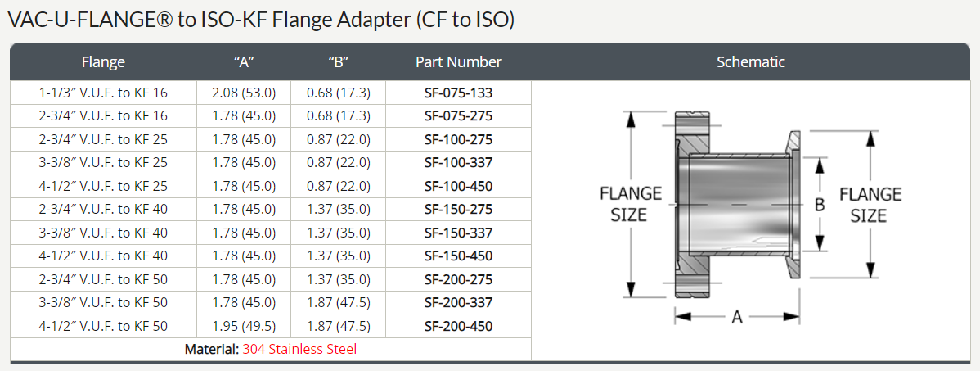Select part number SF-150-337

[458, 233]
